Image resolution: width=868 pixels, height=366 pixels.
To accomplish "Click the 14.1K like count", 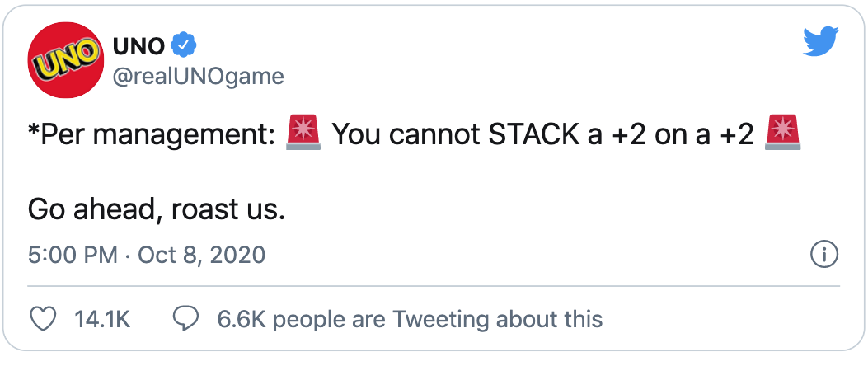I will [x=102, y=320].
